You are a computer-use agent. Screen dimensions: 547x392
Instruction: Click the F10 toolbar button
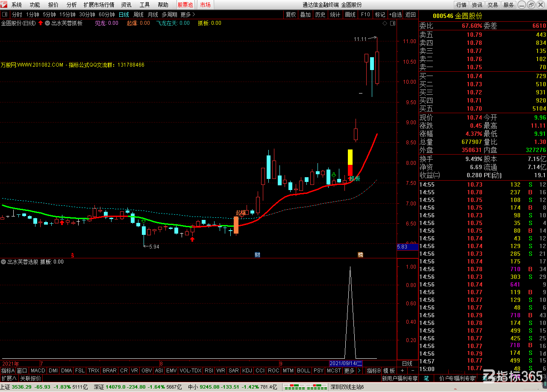pos(365,15)
